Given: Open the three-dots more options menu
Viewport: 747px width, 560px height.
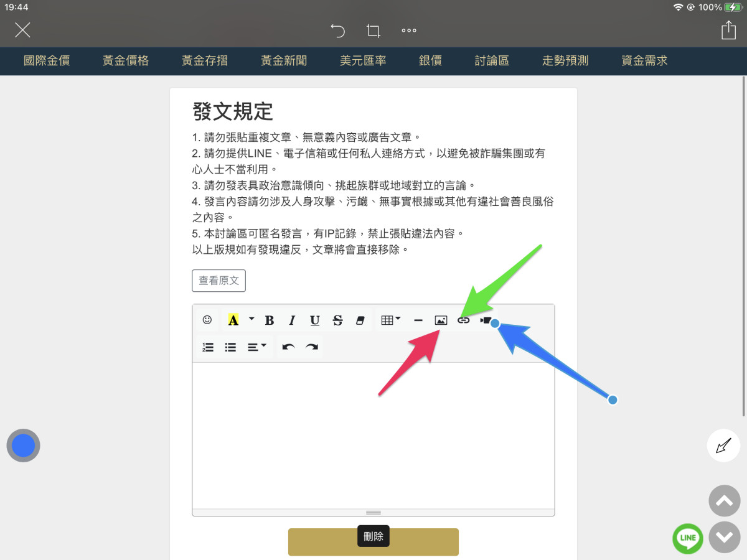Looking at the screenshot, I should (x=409, y=30).
